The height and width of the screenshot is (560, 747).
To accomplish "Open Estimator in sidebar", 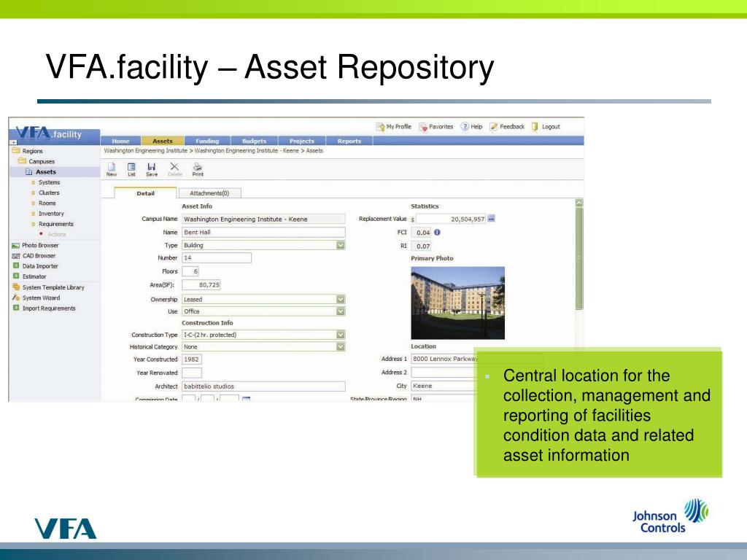I will click(29, 276).
